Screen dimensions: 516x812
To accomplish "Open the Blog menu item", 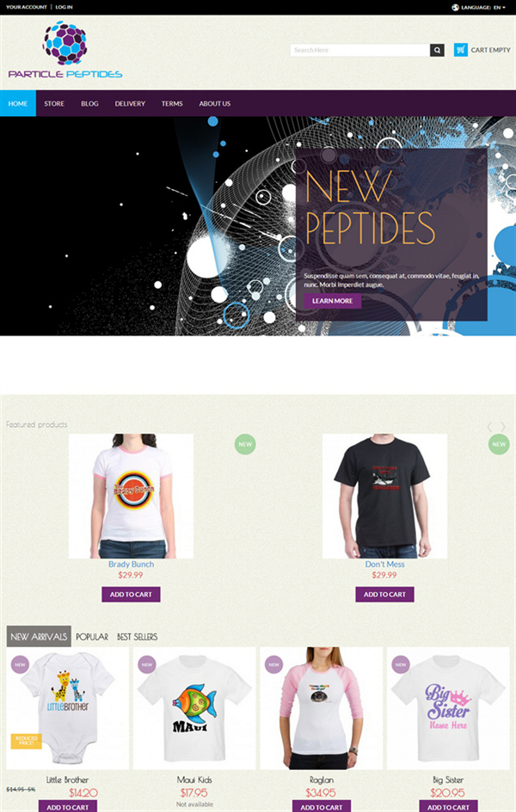I will coord(89,104).
